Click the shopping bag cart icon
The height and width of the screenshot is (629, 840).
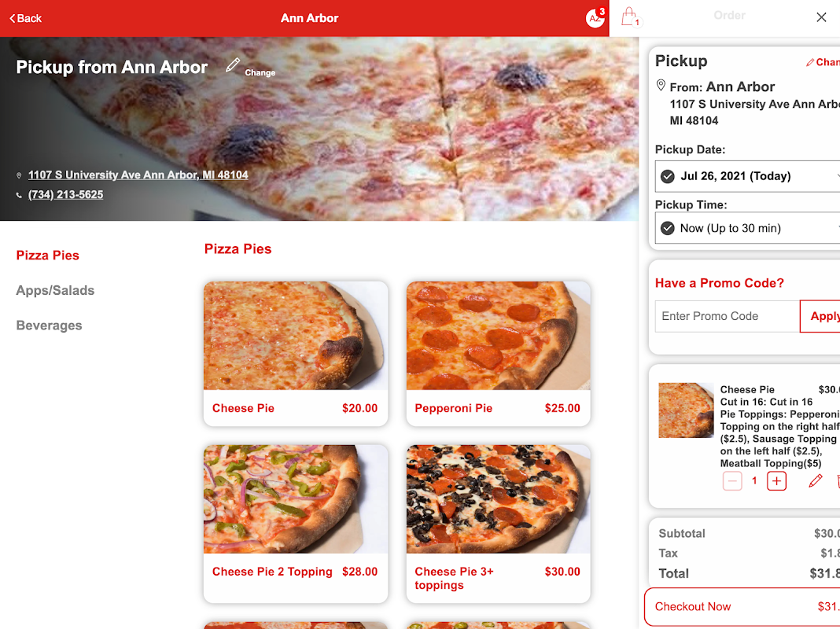click(630, 17)
